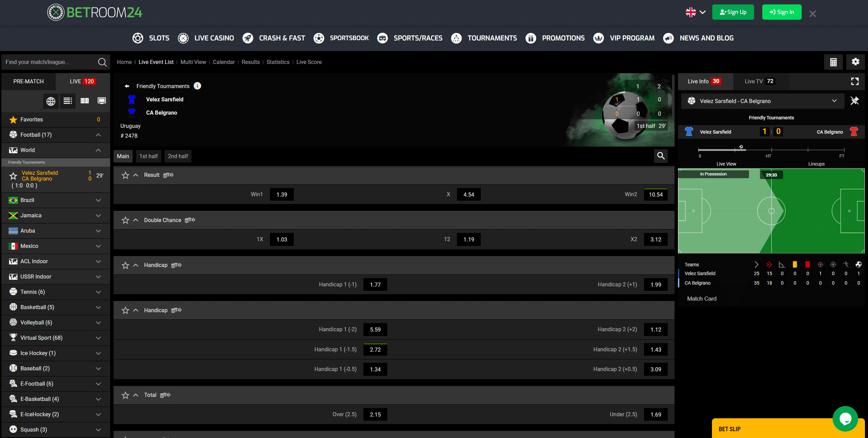Open the Velez Sarsfield - CA Belgrano match dropdown
This screenshot has height=438, width=868.
834,101
